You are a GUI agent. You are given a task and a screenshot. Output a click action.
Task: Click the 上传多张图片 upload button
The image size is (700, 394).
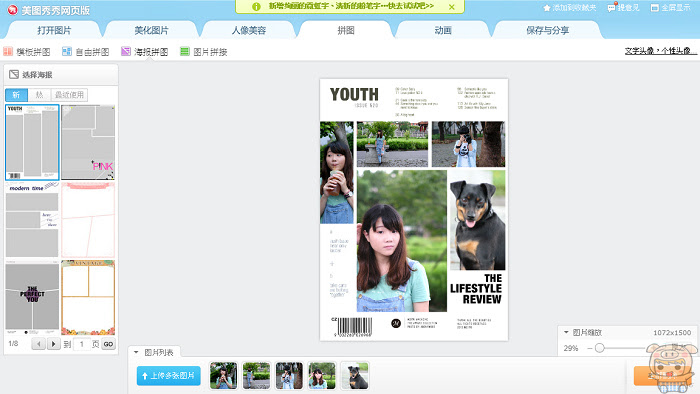(x=169, y=376)
